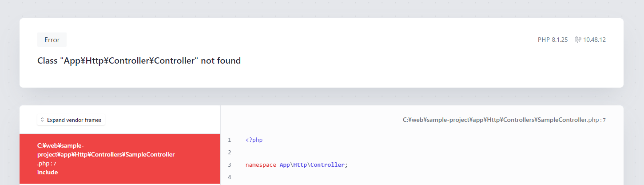
Task: Click the PHP 8.1.25 version label
Action: click(x=553, y=40)
